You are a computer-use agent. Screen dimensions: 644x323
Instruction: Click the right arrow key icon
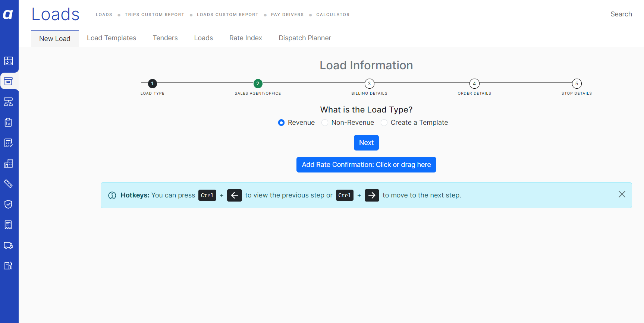click(x=372, y=195)
